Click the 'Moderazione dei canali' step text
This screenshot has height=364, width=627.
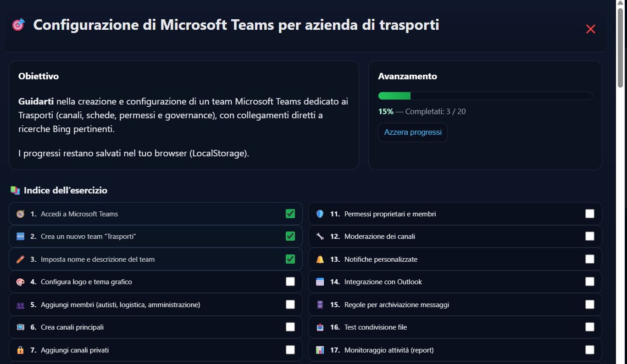[380, 237]
